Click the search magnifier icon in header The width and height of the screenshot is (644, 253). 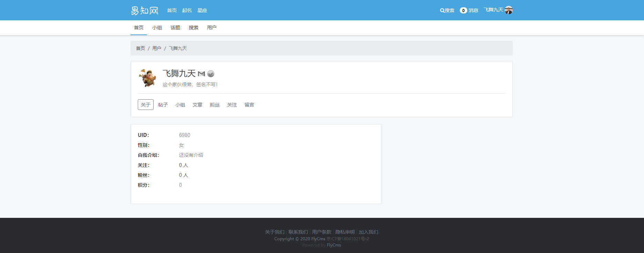pos(442,10)
